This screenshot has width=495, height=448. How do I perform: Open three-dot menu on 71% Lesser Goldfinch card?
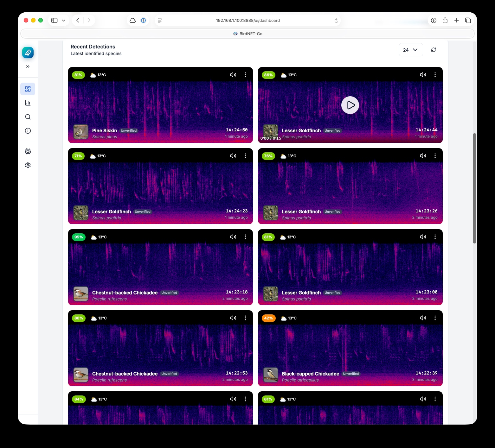(x=245, y=156)
